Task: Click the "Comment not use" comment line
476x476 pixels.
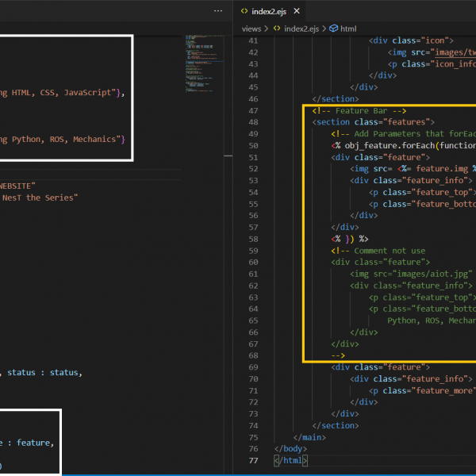Action: click(389, 251)
